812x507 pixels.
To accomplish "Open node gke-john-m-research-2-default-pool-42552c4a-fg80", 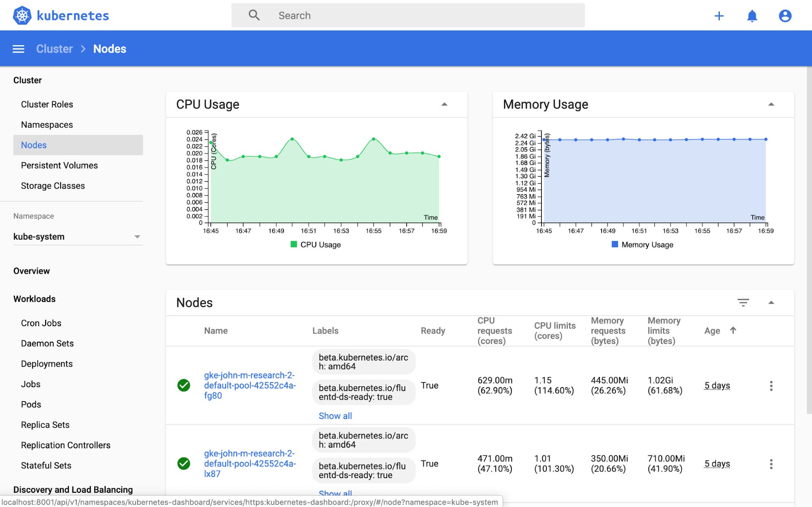I will (249, 385).
